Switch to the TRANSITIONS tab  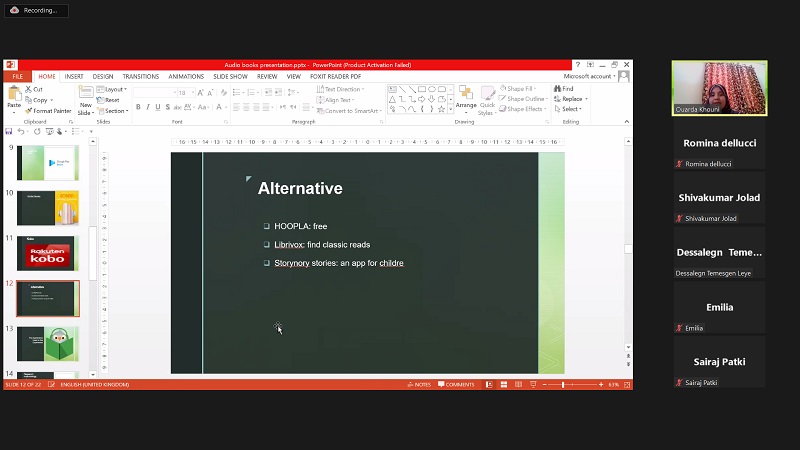[x=140, y=76]
